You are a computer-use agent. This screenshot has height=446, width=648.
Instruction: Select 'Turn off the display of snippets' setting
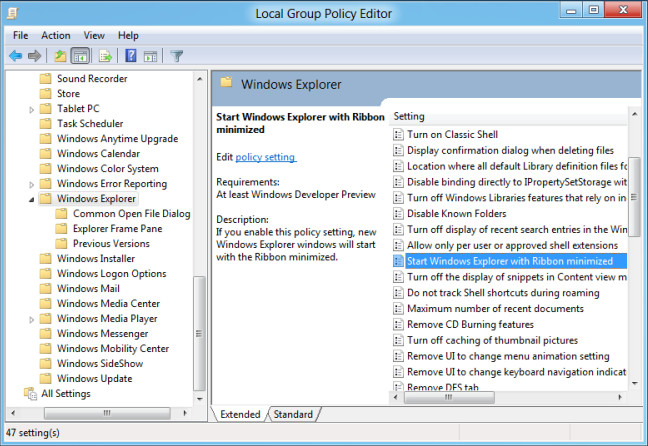click(x=517, y=277)
